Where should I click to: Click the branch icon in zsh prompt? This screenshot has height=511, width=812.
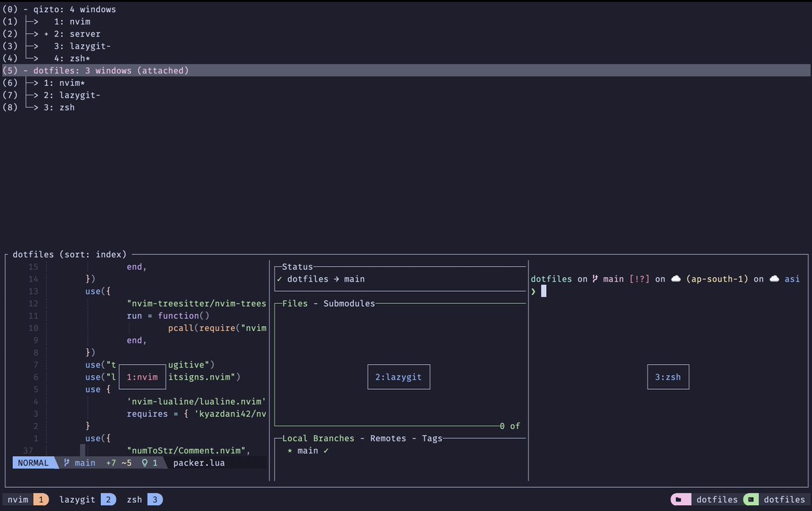(595, 279)
